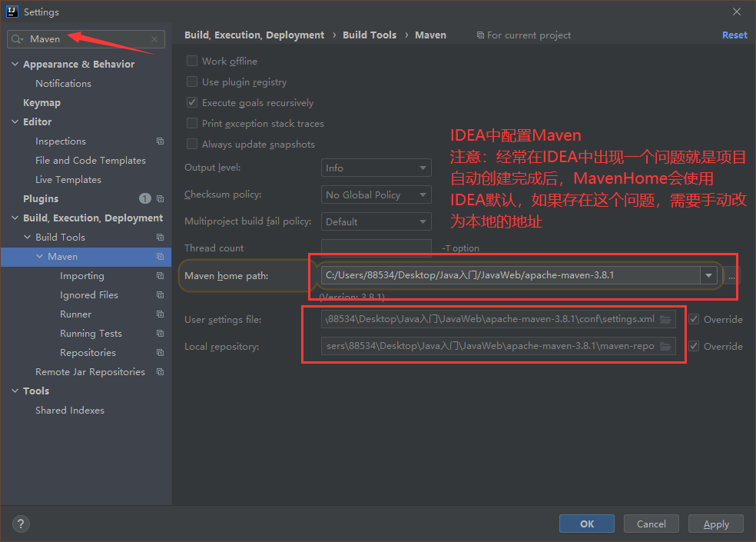Collapse Appearance & Behavior section
This screenshot has width=756, height=542.
(15, 64)
